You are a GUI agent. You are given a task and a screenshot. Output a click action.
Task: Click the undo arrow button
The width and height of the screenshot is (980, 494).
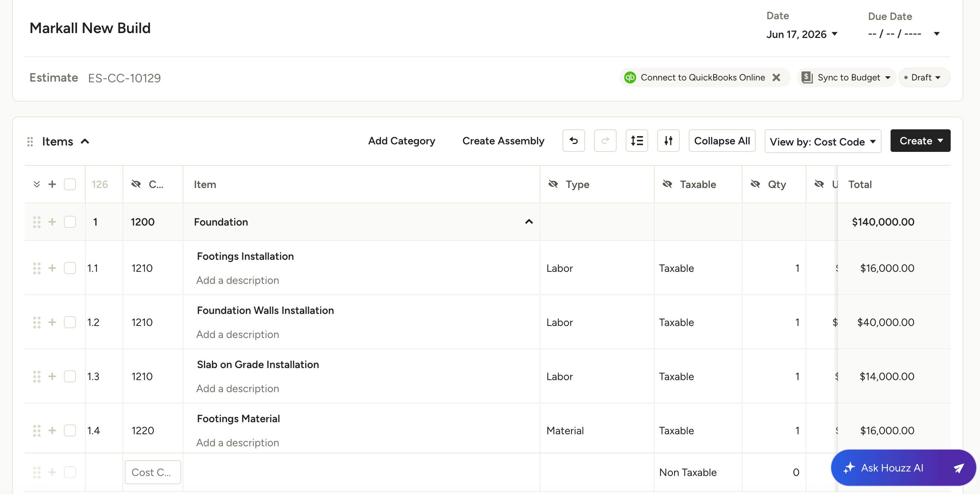[573, 141]
